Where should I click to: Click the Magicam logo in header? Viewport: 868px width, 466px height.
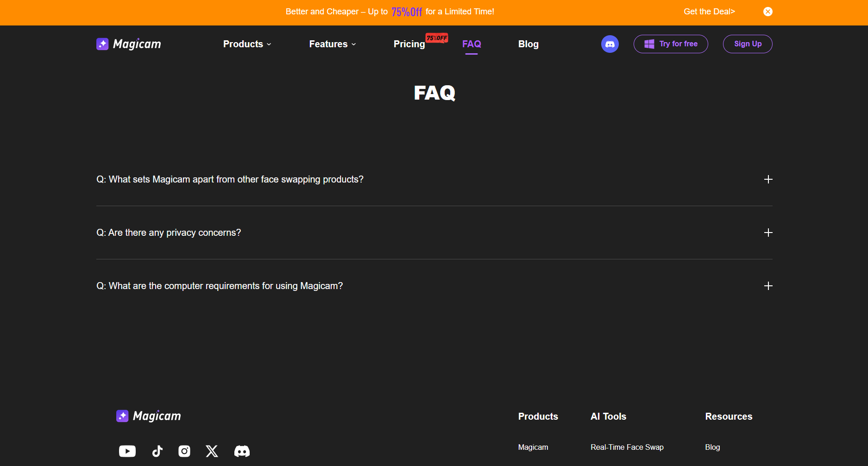(x=129, y=44)
